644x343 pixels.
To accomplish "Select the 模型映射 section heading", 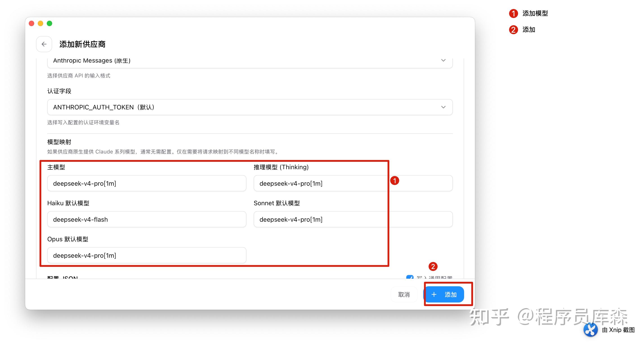I will click(59, 142).
